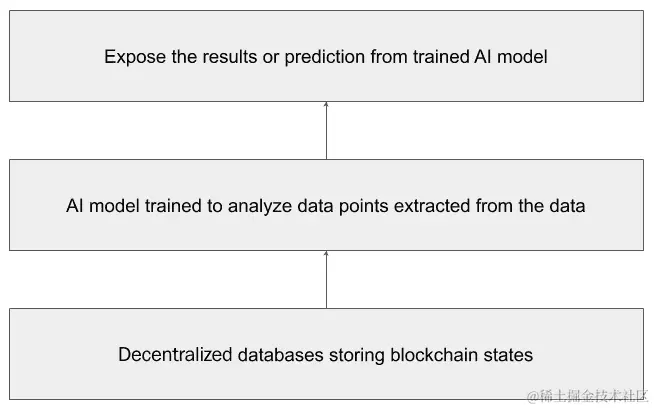Select the Decentralized databases box at bottom

coord(326,354)
